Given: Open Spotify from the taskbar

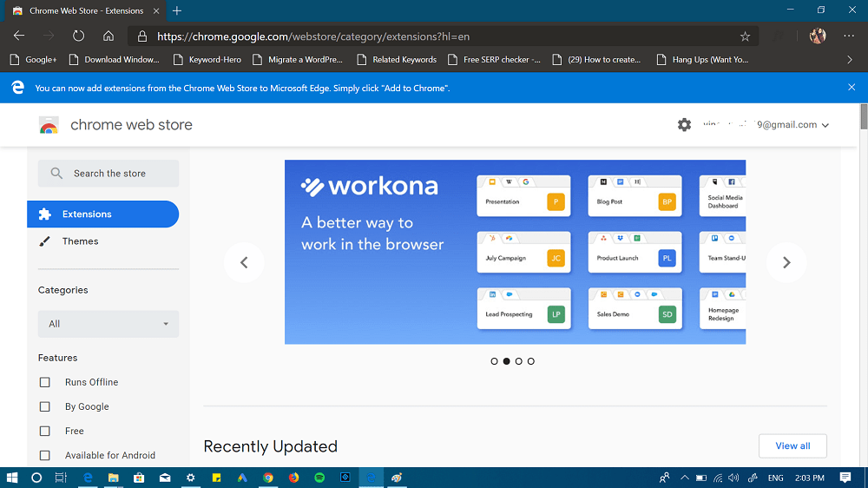Looking at the screenshot, I should pos(319,478).
